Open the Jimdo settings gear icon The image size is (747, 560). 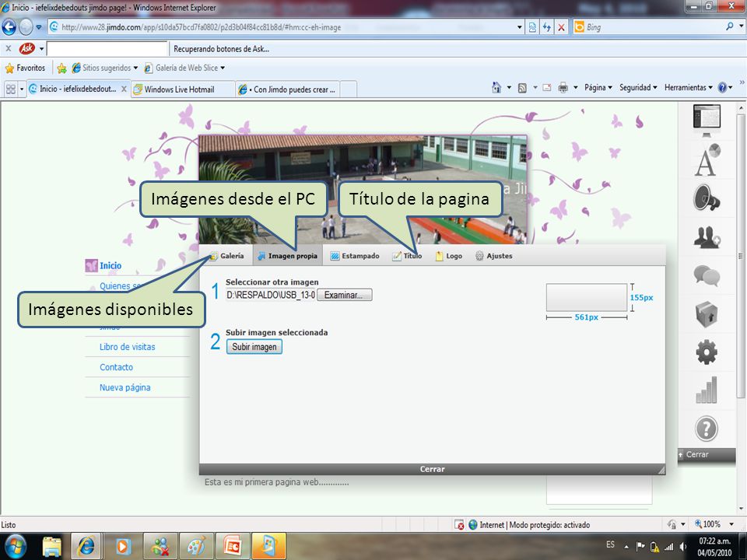click(x=707, y=352)
